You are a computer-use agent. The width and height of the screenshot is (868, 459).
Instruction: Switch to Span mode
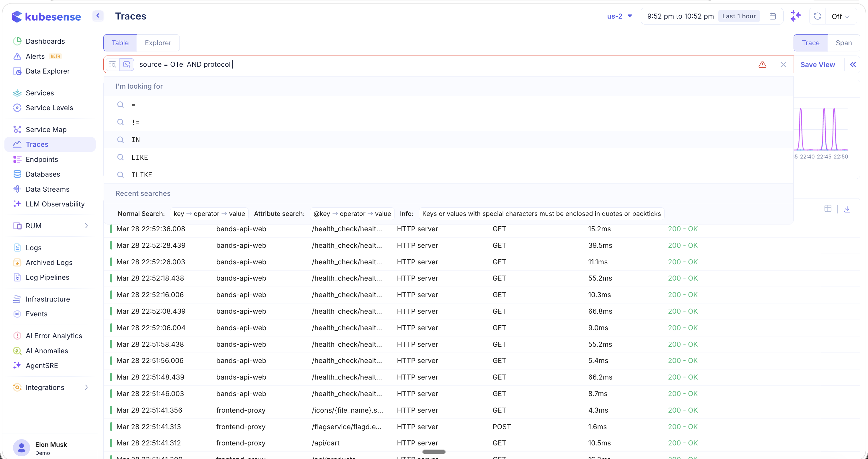pos(844,43)
